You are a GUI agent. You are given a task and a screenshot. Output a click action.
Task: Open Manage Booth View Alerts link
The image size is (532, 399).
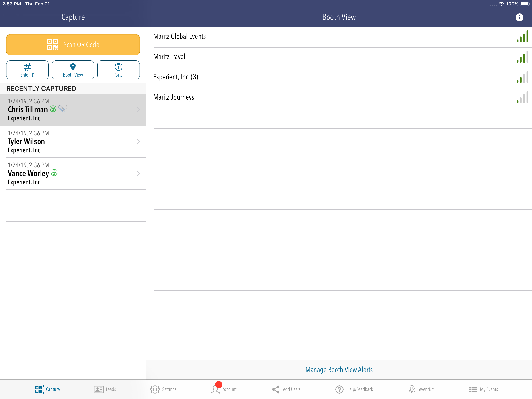339,370
